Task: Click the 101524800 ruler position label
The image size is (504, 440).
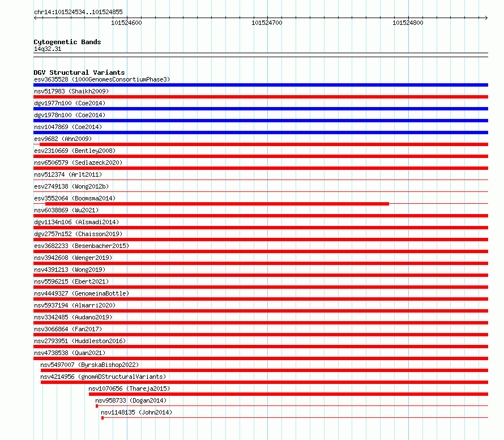Action: [408, 23]
